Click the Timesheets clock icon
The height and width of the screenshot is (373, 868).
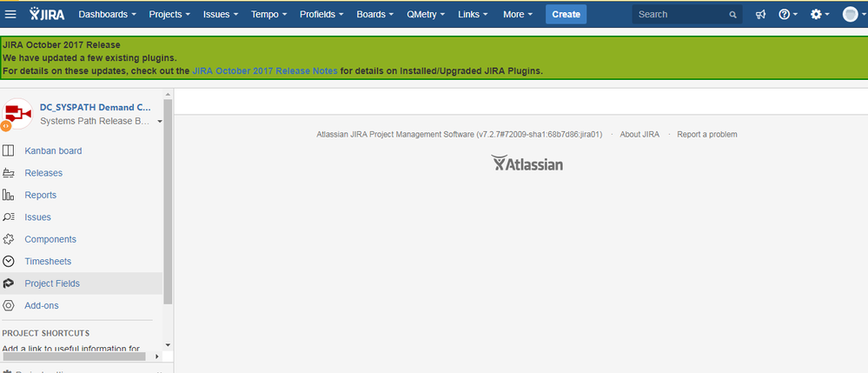[9, 262]
